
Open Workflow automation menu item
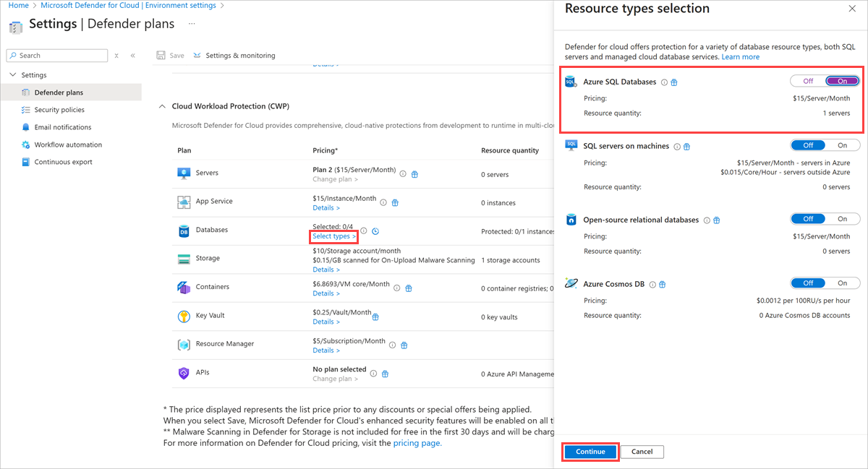68,145
